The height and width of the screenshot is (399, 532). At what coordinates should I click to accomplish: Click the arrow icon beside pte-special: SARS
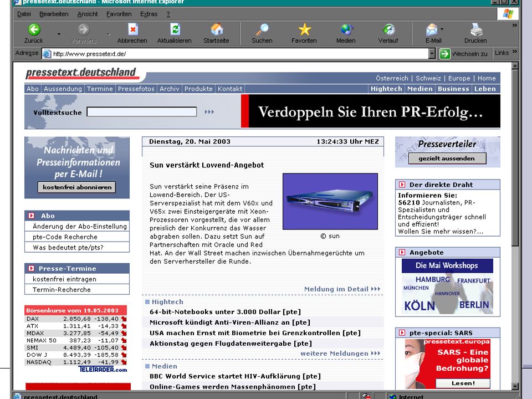point(402,332)
